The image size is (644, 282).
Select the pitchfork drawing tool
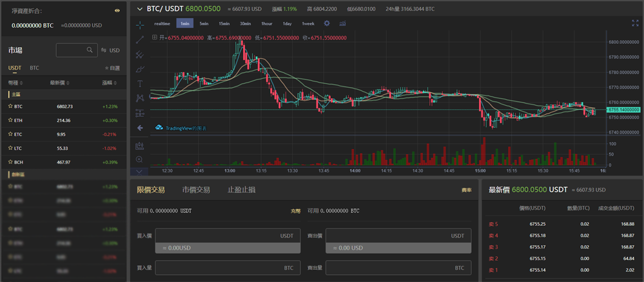point(140,54)
